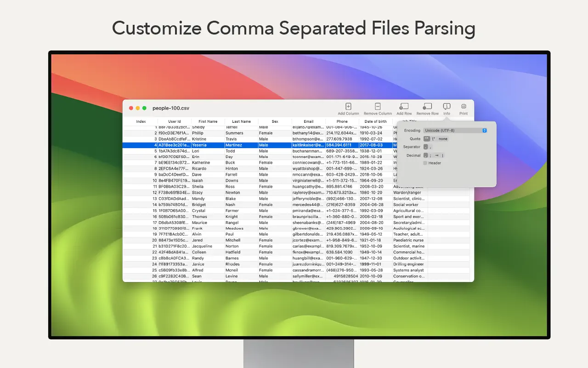Click the First Name column header
588x368 pixels.
click(209, 121)
